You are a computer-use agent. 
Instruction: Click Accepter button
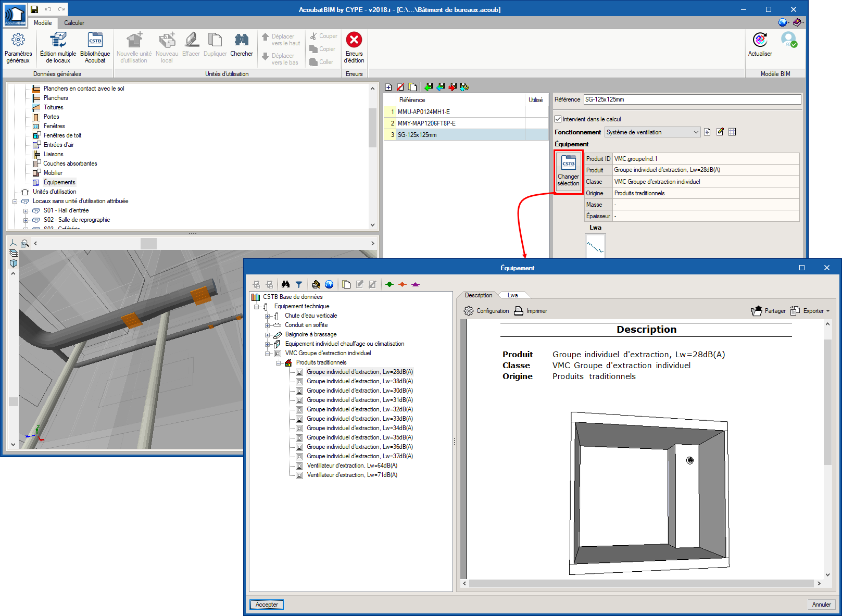(x=267, y=605)
